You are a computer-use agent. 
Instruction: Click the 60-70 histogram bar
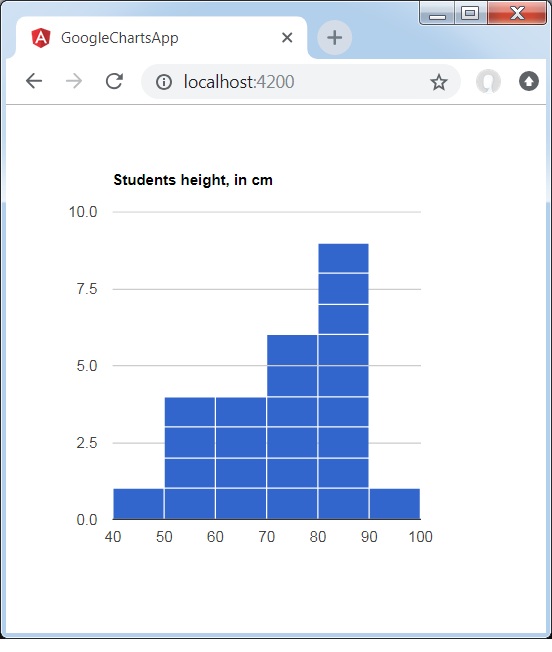241,458
